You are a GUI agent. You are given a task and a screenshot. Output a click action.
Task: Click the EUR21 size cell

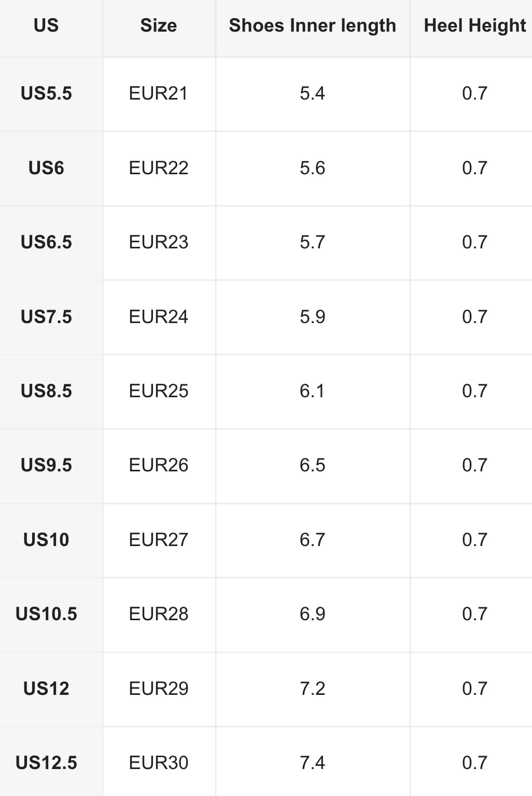pyautogui.click(x=158, y=93)
